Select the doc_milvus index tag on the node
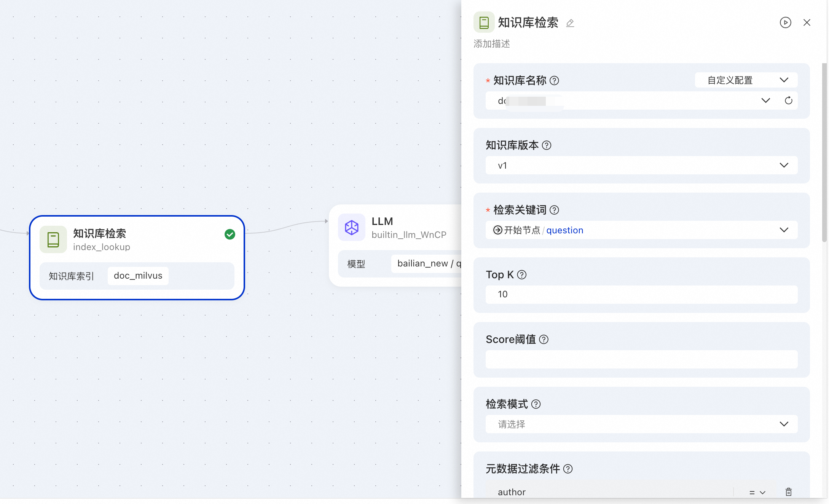 pyautogui.click(x=138, y=276)
